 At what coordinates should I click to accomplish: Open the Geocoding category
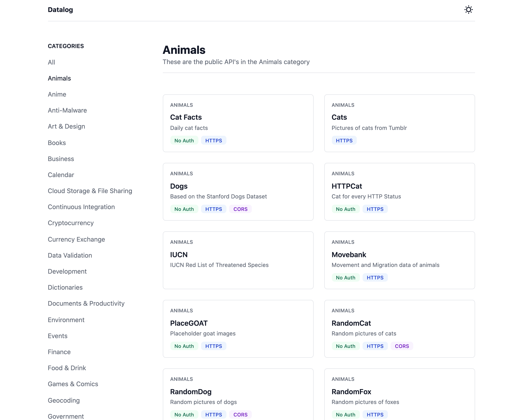64,400
